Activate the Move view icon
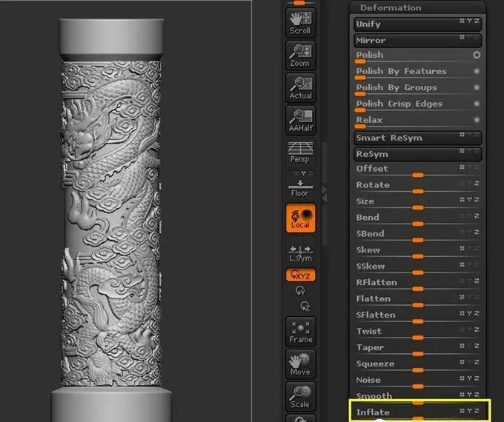This screenshot has width=504, height=422. click(x=300, y=364)
